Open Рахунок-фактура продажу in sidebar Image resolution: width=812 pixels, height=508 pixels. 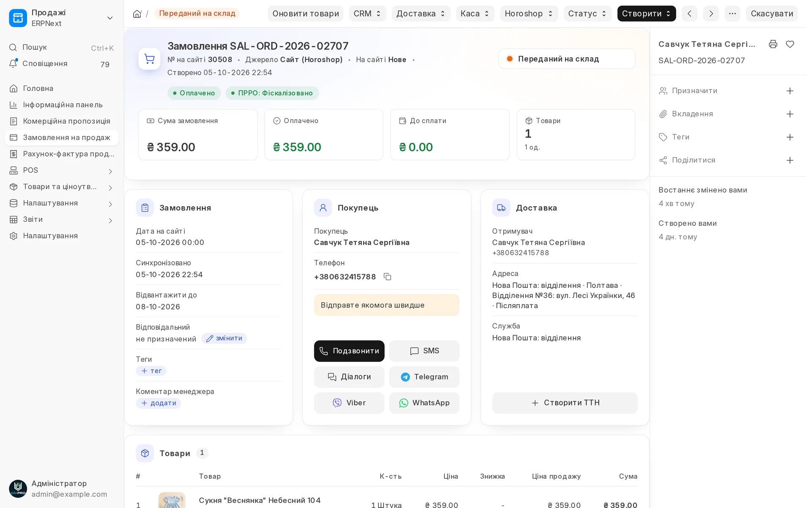pos(62,154)
